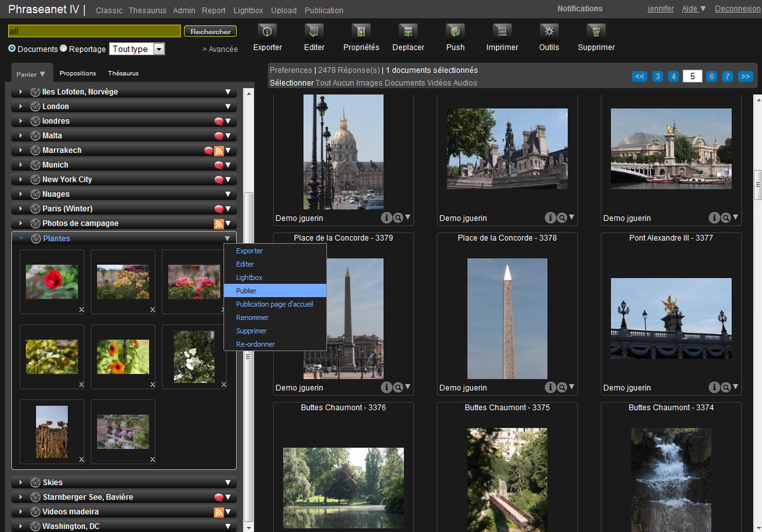
Task: Select the Reportage radio button
Action: click(x=63, y=49)
